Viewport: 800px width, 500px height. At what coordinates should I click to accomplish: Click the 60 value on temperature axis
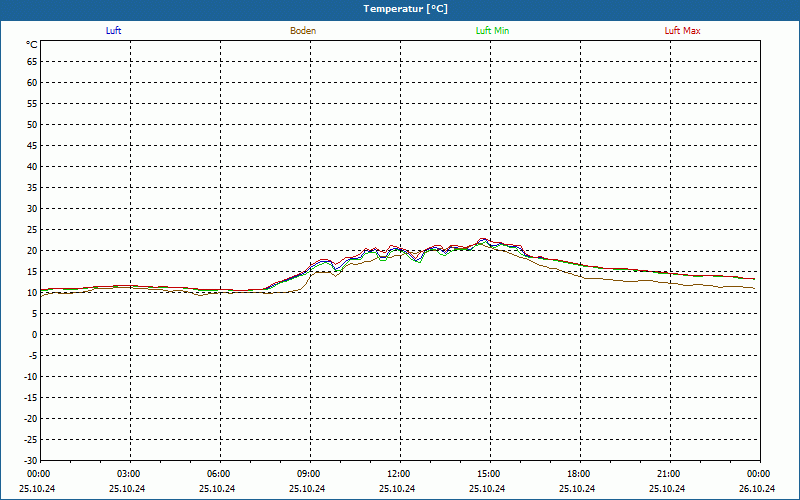pos(32,83)
